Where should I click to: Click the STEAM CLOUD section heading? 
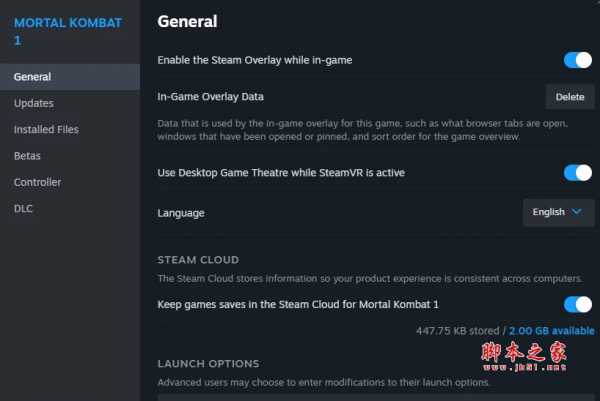coord(198,260)
